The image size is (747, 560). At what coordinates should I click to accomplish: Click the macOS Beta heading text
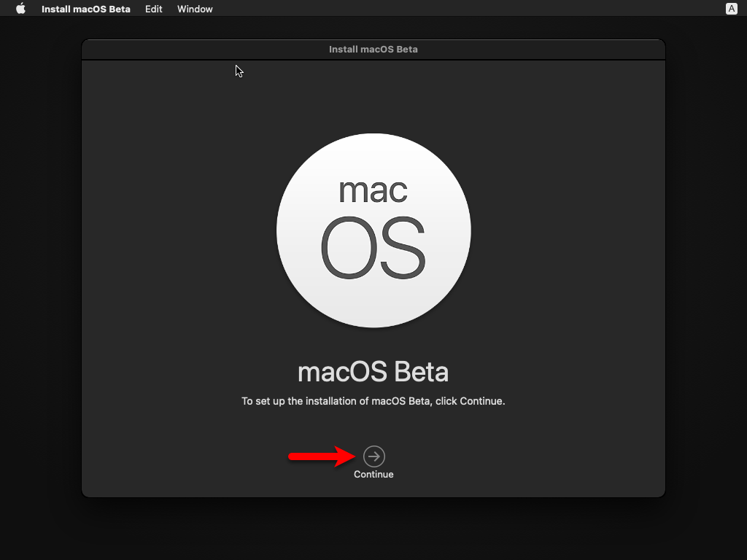pos(373,371)
